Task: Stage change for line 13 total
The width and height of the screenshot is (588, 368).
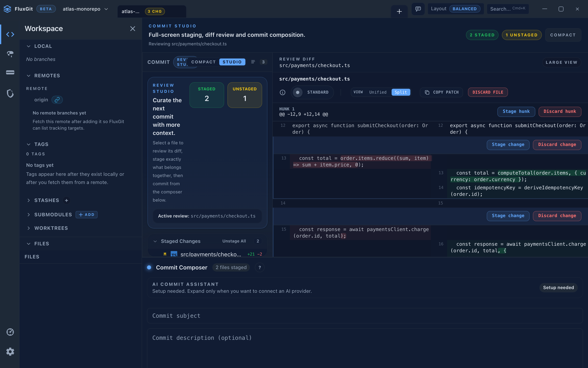Action: click(508, 145)
